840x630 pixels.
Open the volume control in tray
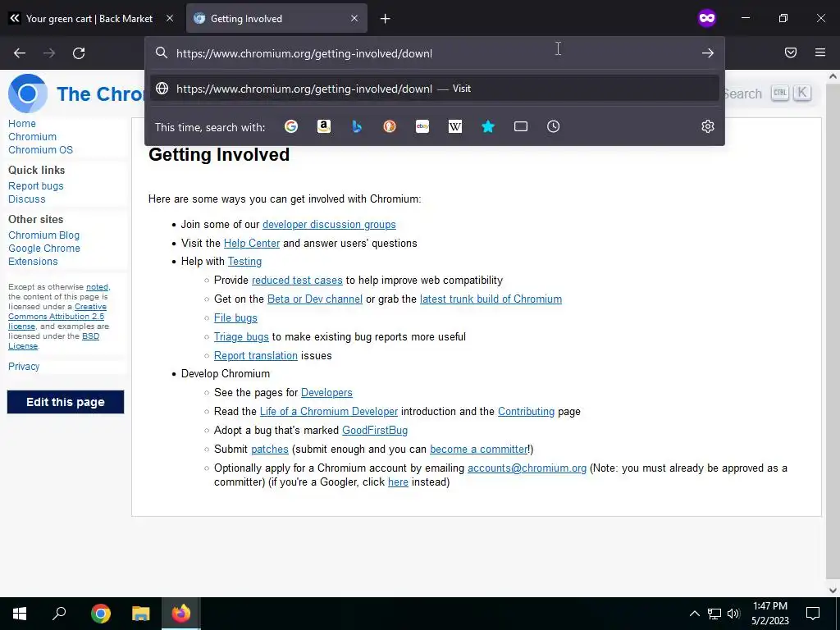(734, 614)
